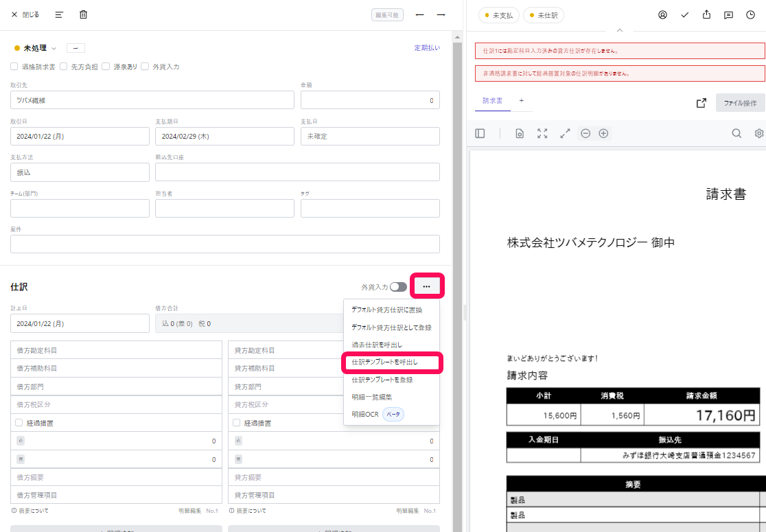The height and width of the screenshot is (532, 766).
Task: Check the debit-side 経過措置 checkbox
Action: 19,423
